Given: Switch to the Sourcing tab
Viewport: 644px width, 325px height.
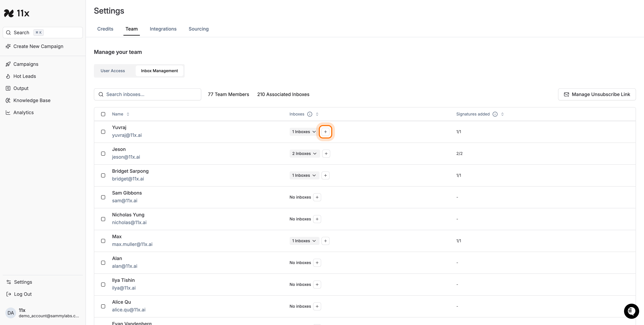Looking at the screenshot, I should coord(199,29).
